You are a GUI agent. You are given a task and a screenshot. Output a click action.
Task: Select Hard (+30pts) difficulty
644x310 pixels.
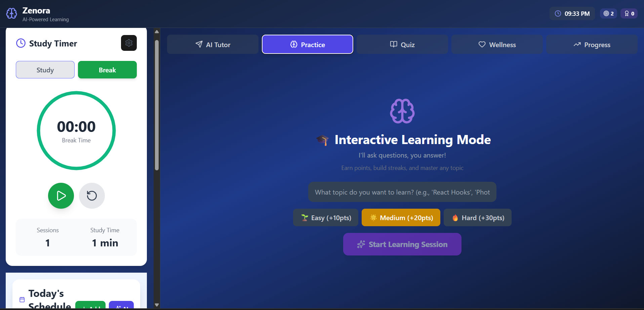coord(478,217)
